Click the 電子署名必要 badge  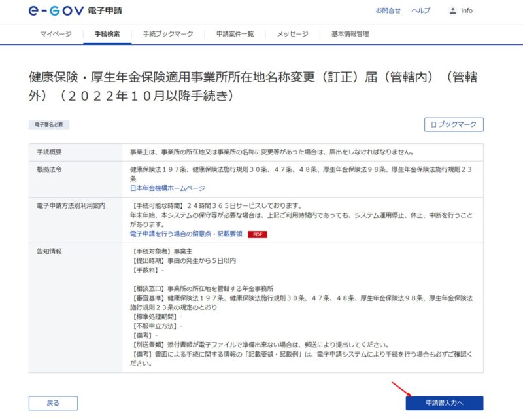pyautogui.click(x=49, y=124)
